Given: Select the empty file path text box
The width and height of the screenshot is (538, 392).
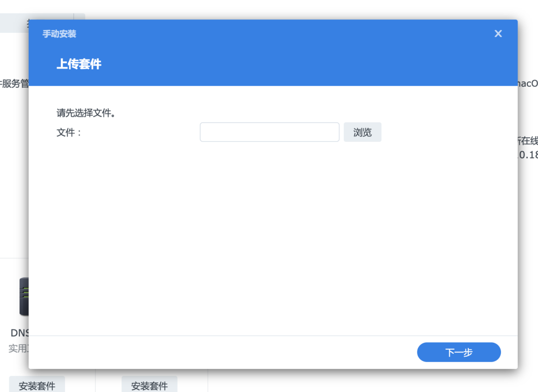Looking at the screenshot, I should [x=269, y=132].
